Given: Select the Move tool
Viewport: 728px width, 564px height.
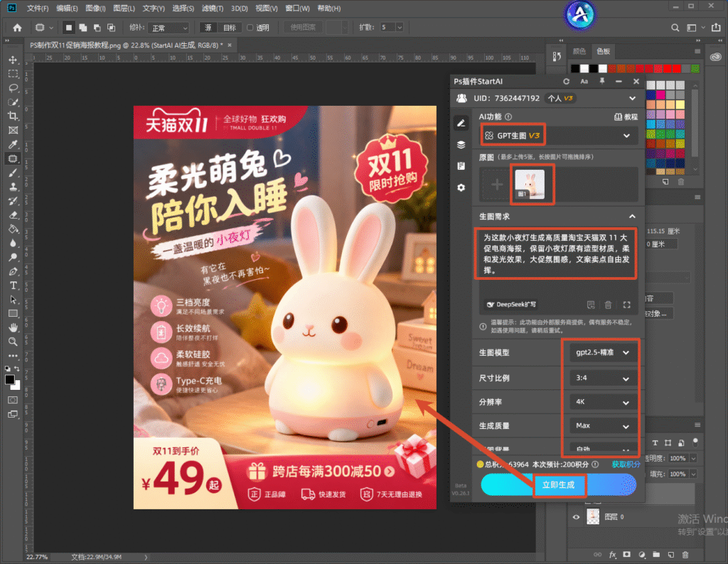Looking at the screenshot, I should 13,60.
